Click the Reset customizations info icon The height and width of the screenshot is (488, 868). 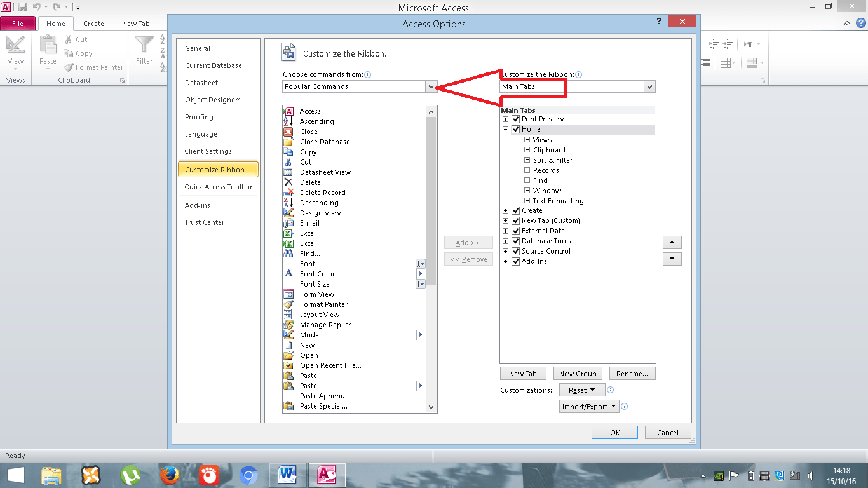[x=610, y=390]
